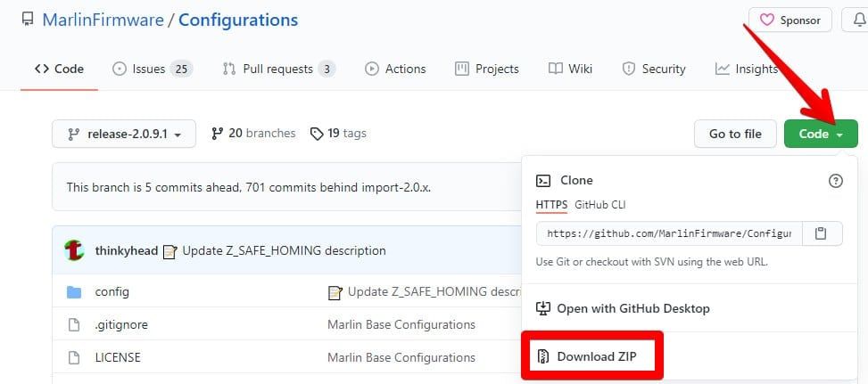Click the config folder icon
This screenshot has width=868, height=384.
[x=75, y=292]
